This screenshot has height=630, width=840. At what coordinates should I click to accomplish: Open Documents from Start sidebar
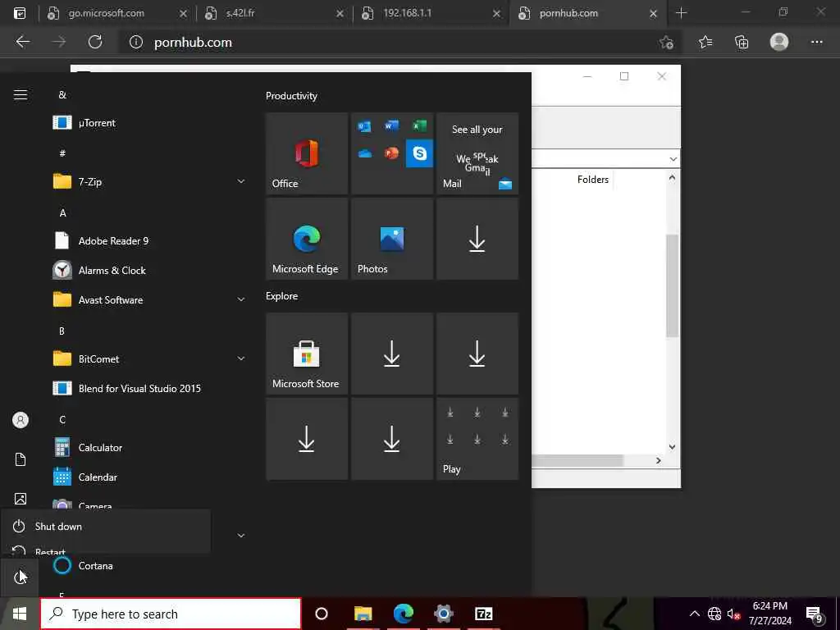click(x=21, y=459)
